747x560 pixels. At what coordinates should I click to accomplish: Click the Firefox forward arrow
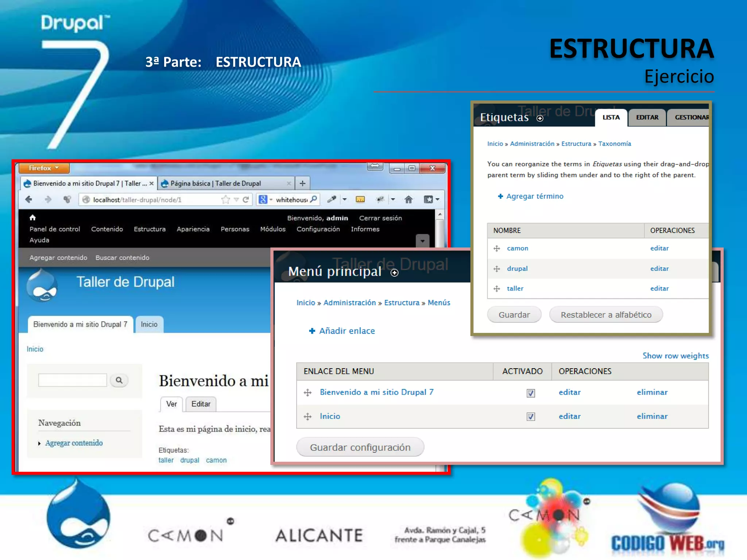(48, 199)
